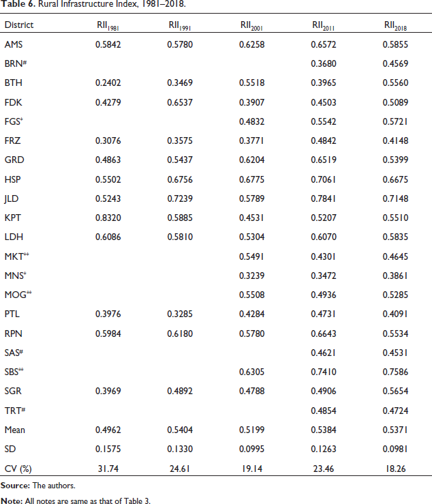Viewport: 432px width, 504px height.
Task: Select the Mean row label
Action: 15,430
